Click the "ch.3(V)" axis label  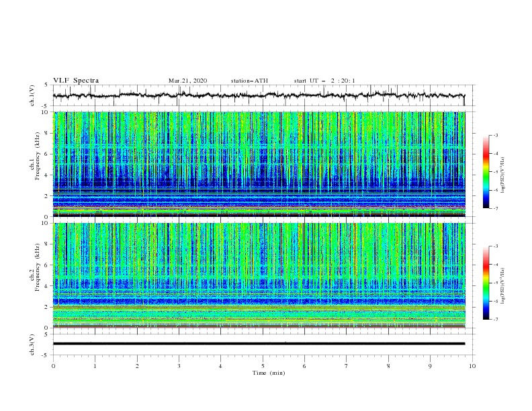coord(32,345)
